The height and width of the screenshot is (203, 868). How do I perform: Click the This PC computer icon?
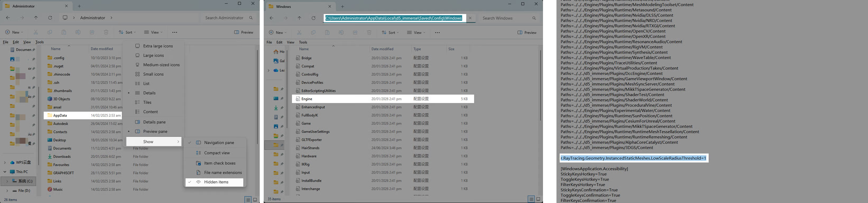[12, 172]
